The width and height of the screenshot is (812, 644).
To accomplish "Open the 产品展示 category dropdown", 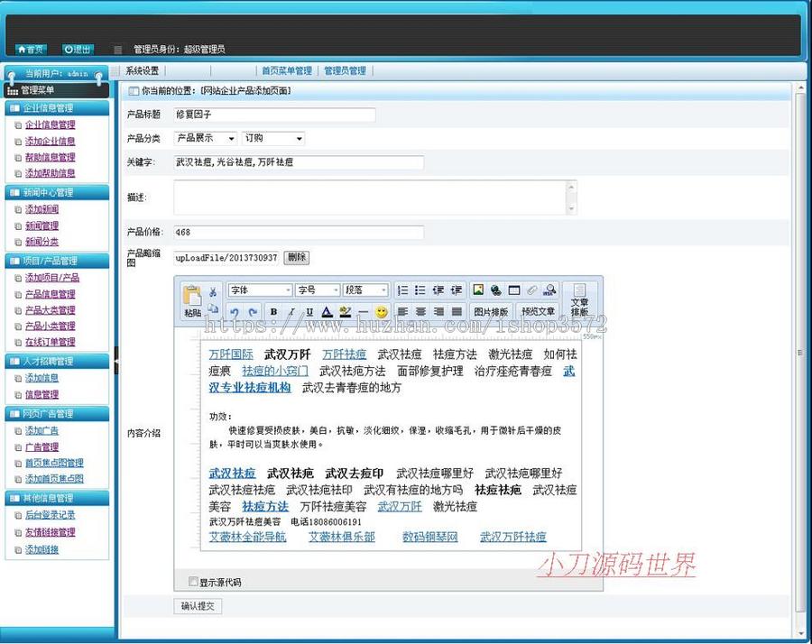I will click(x=205, y=138).
